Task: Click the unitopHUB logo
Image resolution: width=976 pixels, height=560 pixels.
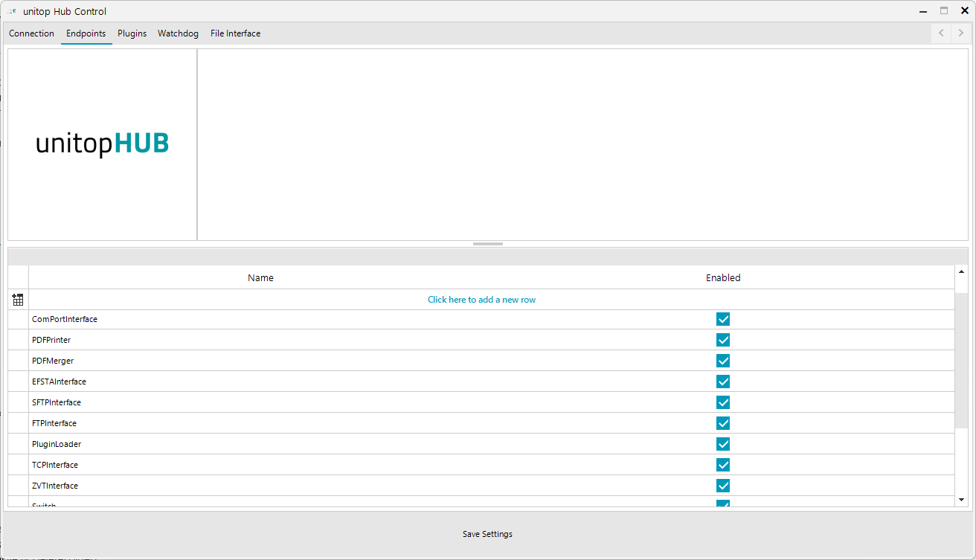Action: [102, 144]
